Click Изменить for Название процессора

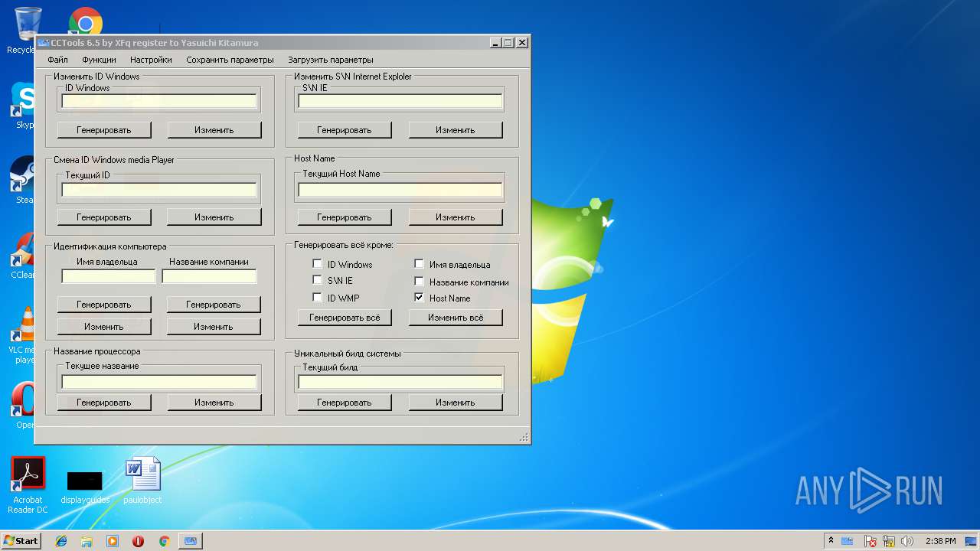coord(214,403)
